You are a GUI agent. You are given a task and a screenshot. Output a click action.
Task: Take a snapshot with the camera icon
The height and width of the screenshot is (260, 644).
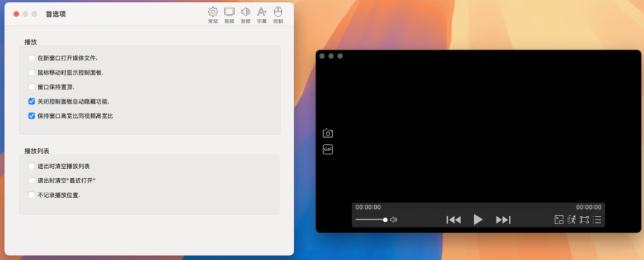click(x=327, y=133)
